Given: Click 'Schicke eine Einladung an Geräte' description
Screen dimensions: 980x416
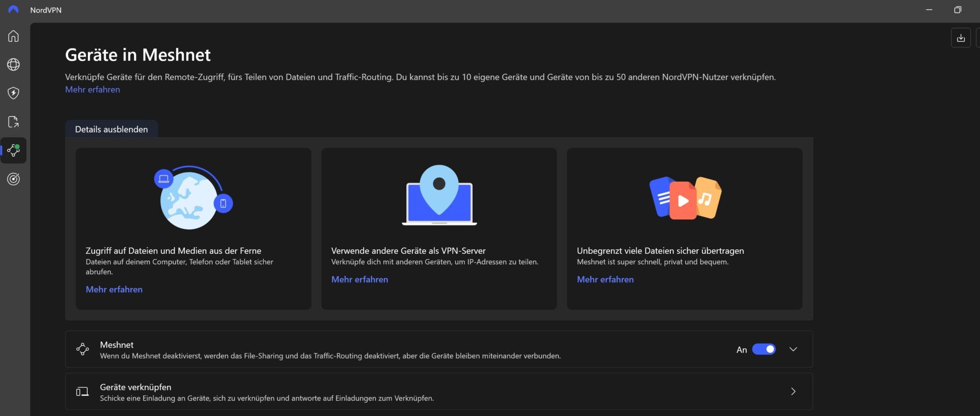Looking at the screenshot, I should pyautogui.click(x=266, y=398).
